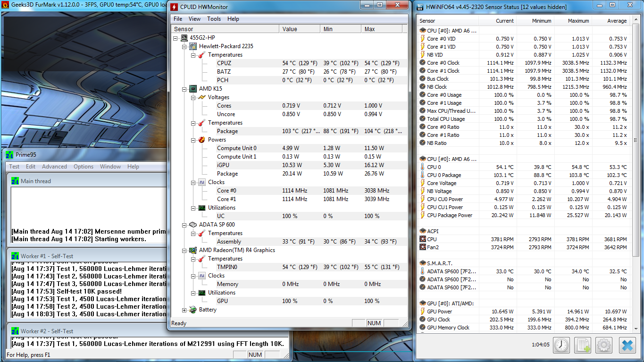The image size is (644, 362).
Task: Collapse the Powers node
Action: 193,140
